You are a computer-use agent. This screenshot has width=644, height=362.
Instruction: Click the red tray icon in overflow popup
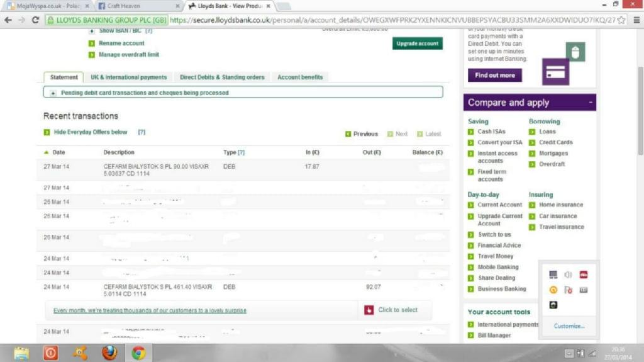(x=583, y=274)
